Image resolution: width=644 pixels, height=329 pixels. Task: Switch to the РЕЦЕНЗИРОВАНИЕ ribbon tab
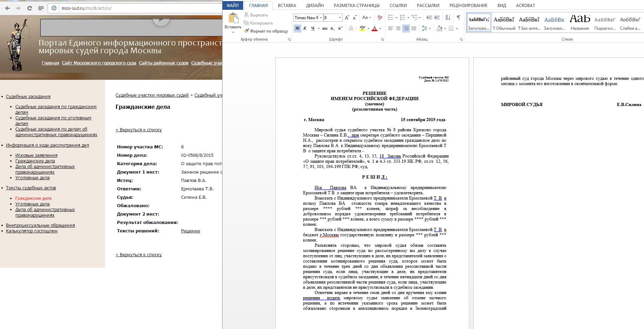468,5
